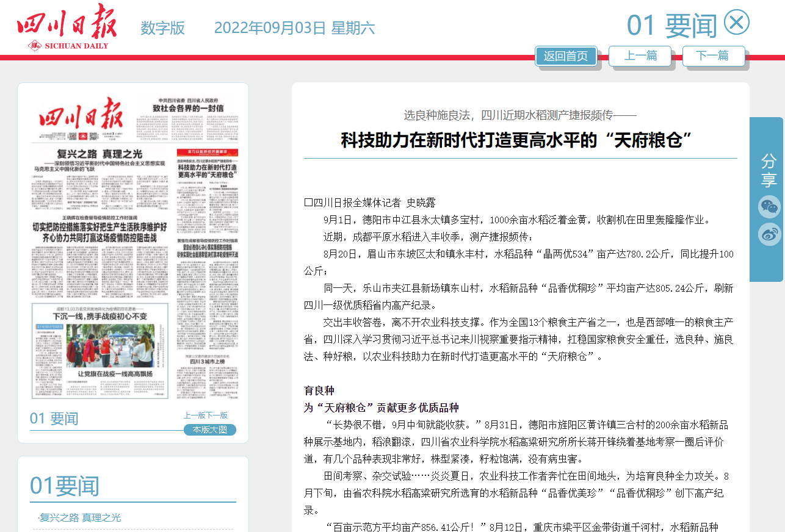Select 四川3城市上榜 item on page thumbnail
Viewport: 785px width, 532px height.
(x=207, y=362)
